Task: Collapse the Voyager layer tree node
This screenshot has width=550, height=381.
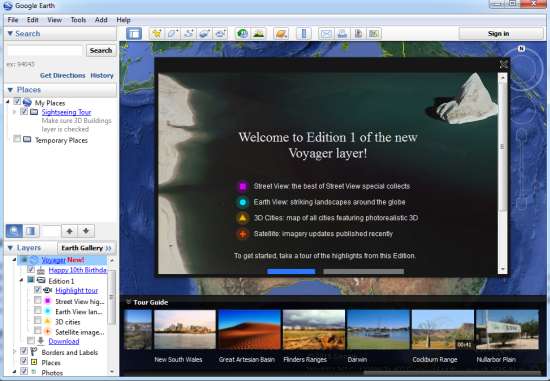Action: [14, 260]
